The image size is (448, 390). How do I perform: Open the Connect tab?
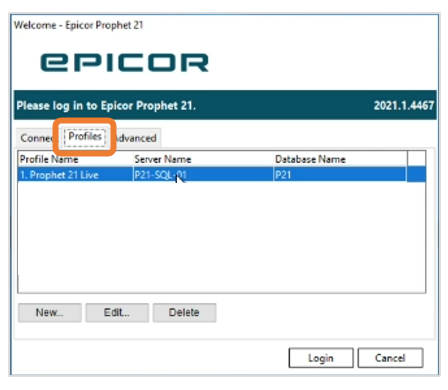pos(36,138)
